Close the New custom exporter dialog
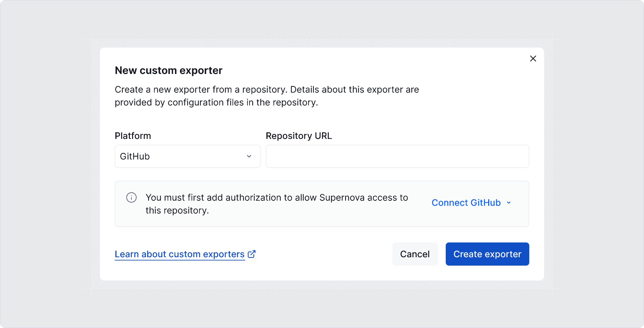Screen dimensions: 644x328 coord(533,59)
